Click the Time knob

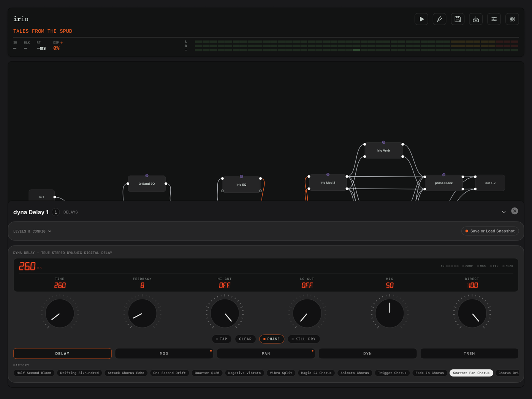click(x=60, y=313)
